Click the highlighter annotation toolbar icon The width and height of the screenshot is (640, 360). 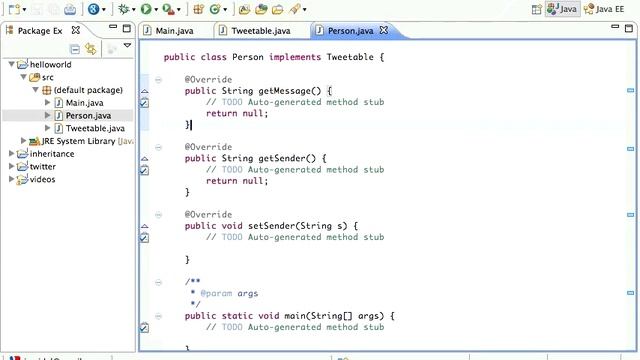tap(295, 9)
